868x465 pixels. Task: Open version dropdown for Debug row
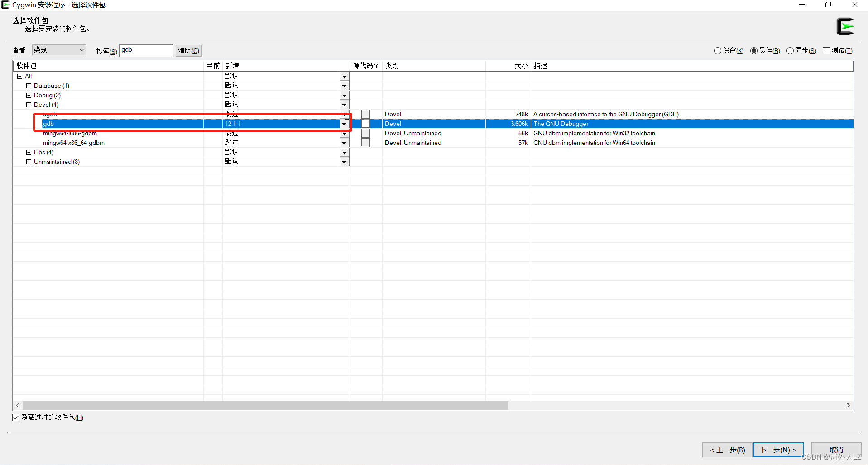point(345,96)
